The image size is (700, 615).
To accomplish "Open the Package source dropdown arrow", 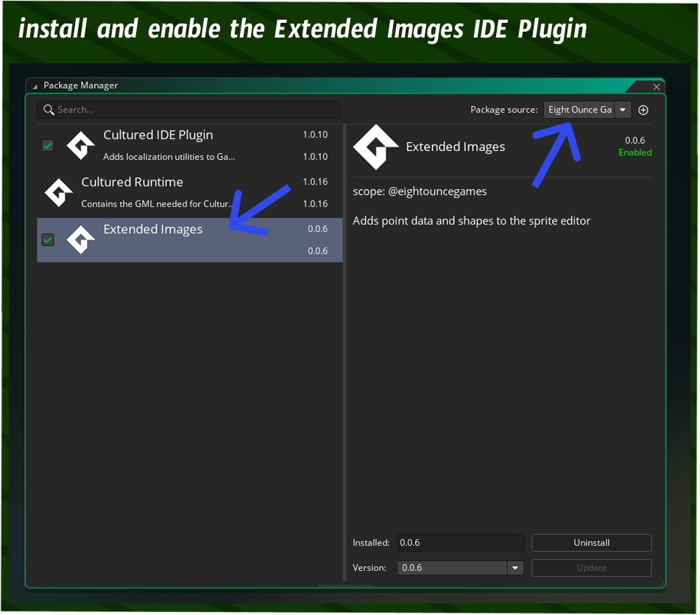I will point(622,110).
